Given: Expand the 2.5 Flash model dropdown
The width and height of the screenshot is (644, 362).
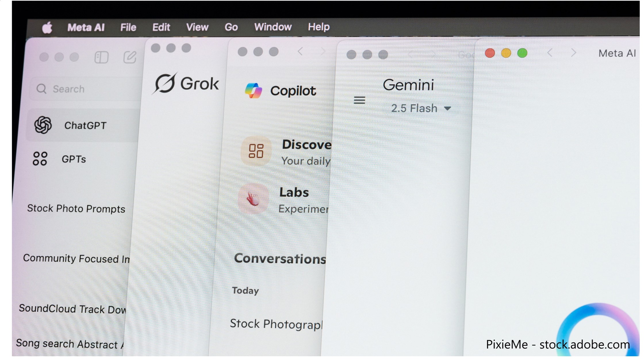Looking at the screenshot, I should point(421,108).
